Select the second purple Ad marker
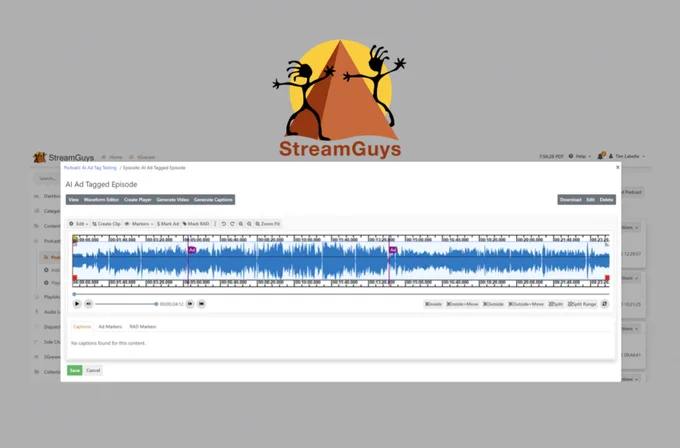The height and width of the screenshot is (448, 680). coord(393,250)
